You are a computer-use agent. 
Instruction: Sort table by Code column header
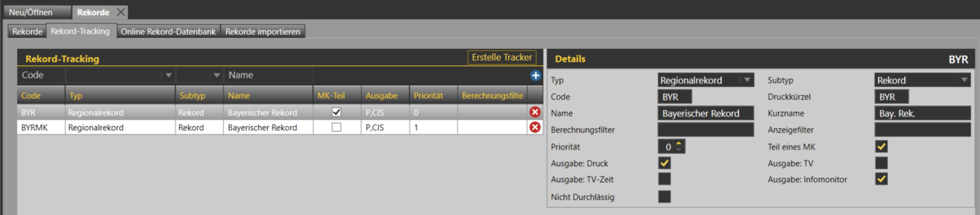pyautogui.click(x=41, y=95)
